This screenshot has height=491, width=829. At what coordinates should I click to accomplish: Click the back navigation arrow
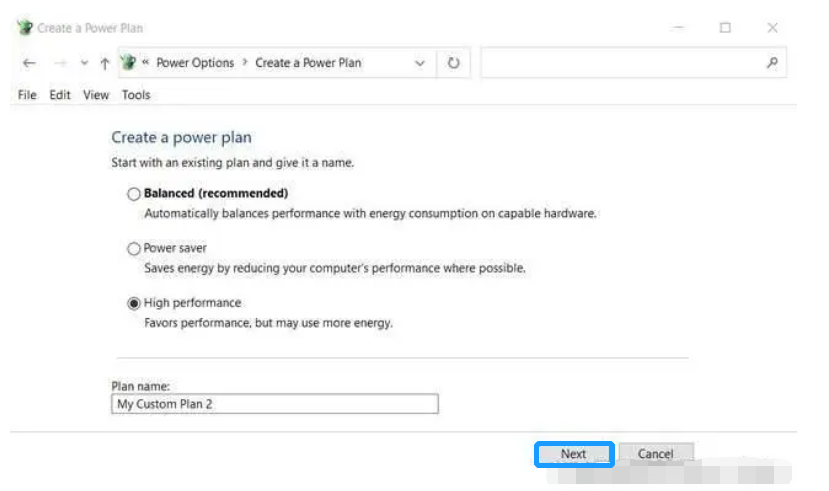click(x=29, y=63)
